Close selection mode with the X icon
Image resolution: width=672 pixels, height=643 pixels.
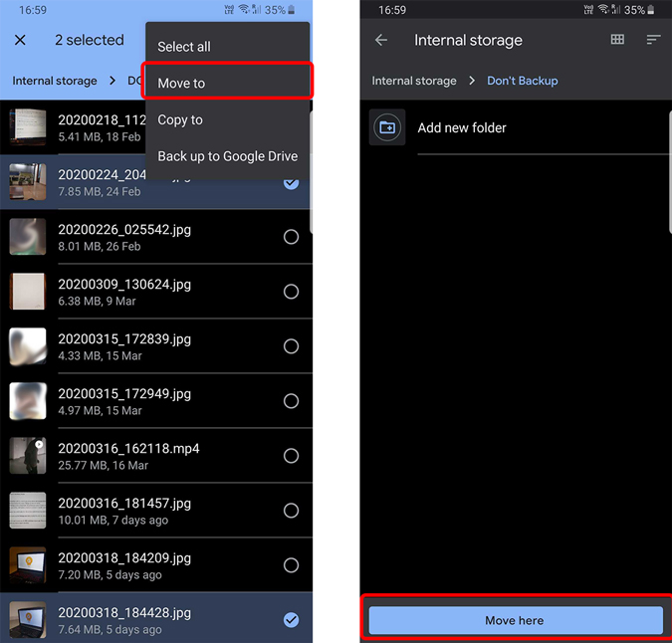[20, 40]
